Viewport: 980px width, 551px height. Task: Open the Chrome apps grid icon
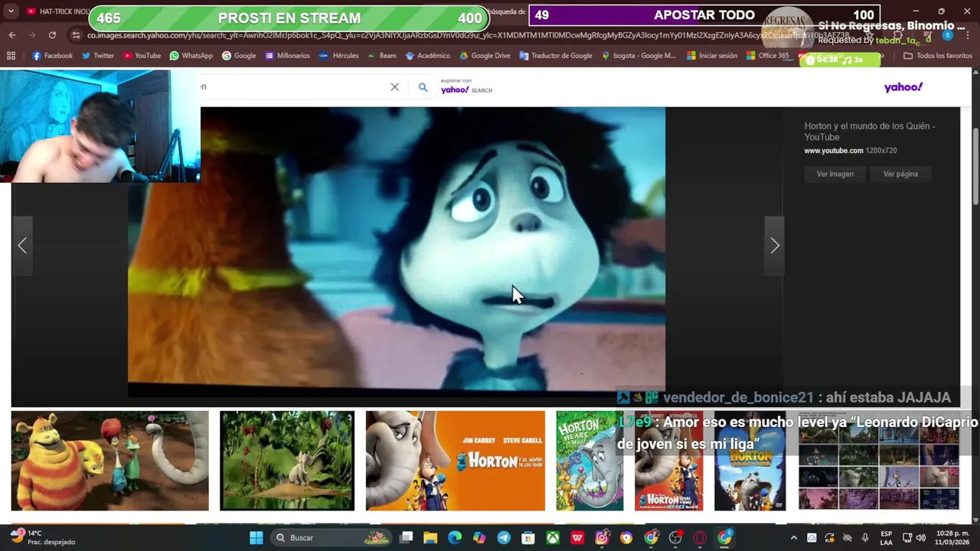point(11,56)
